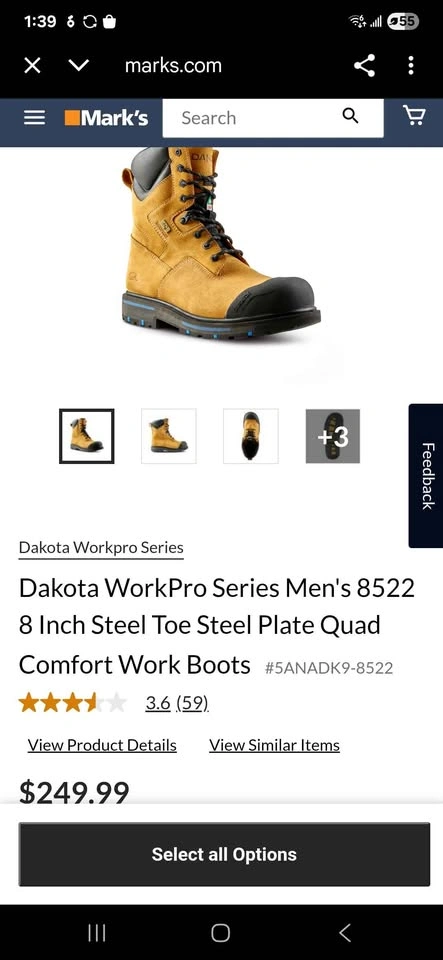Close the browser tab with X
443x960 pixels.
pyautogui.click(x=32, y=66)
